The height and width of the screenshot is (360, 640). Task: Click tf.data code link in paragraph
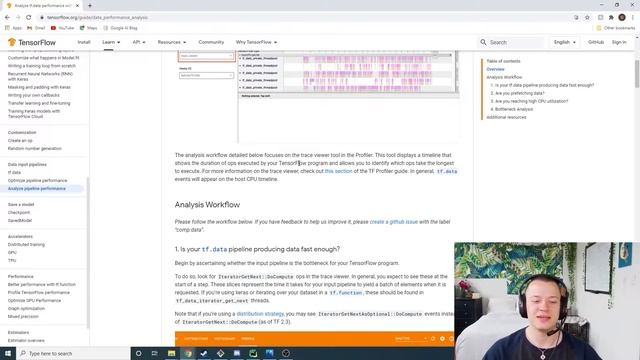pyautogui.click(x=447, y=171)
